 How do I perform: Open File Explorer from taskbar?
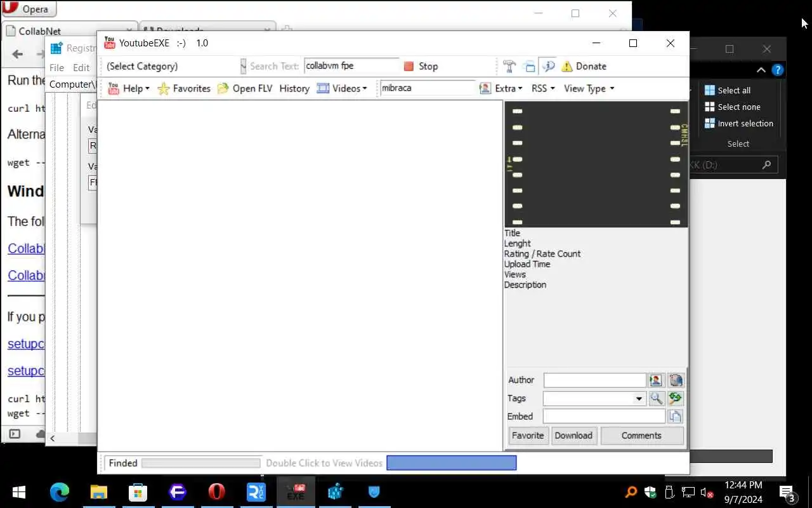tap(99, 492)
